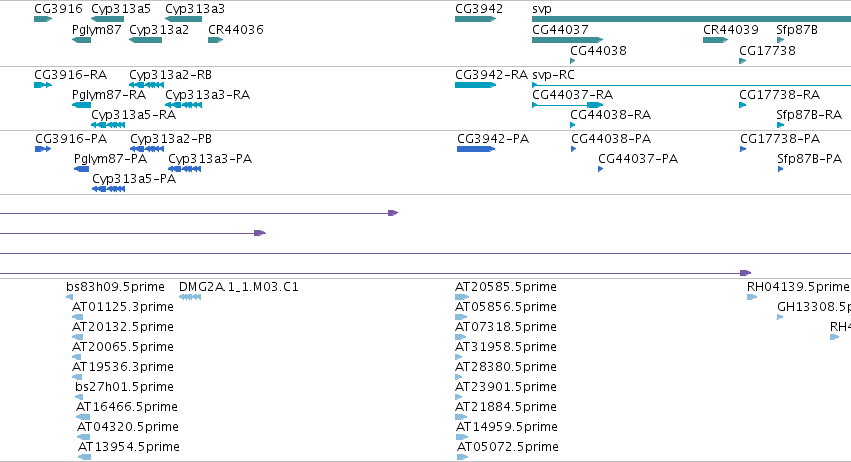The height and width of the screenshot is (462, 851).
Task: Select the Cyp313a5-PA protein label
Action: click(134, 179)
